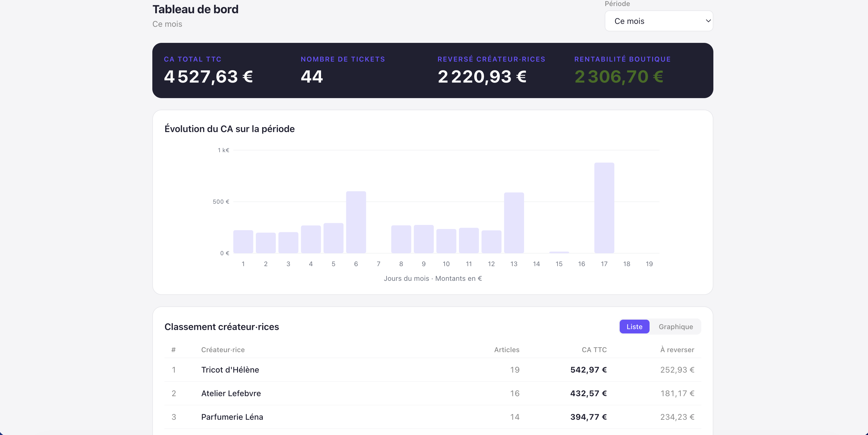
Task: Click the CA bar for day 6
Action: pyautogui.click(x=356, y=222)
